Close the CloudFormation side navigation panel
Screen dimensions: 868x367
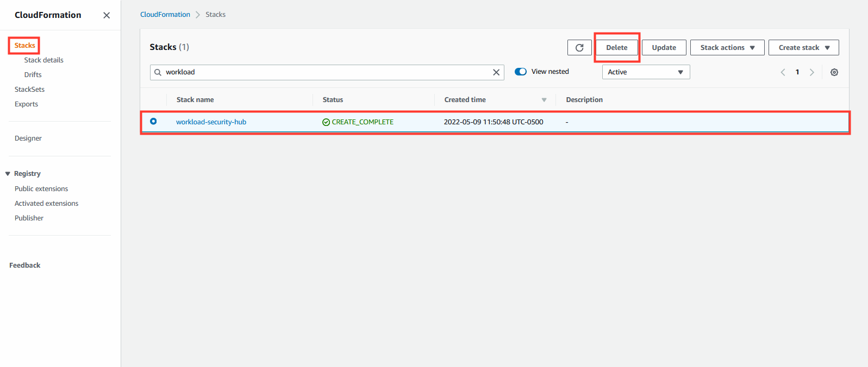107,15
